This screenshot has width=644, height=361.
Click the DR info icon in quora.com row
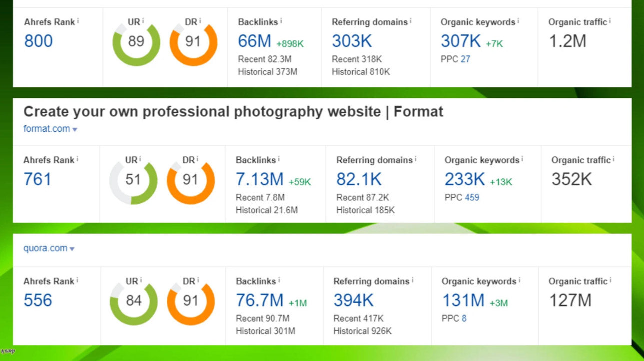[x=198, y=279]
